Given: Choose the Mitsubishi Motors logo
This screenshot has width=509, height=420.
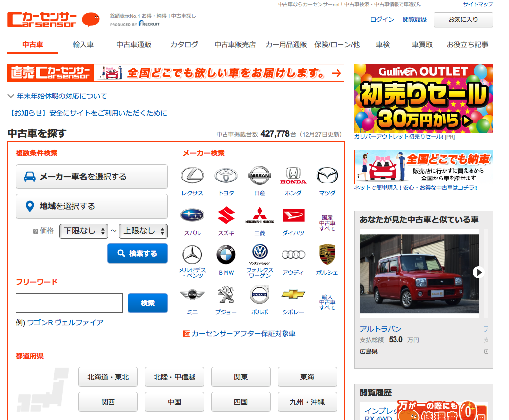Looking at the screenshot, I should click(260, 215).
